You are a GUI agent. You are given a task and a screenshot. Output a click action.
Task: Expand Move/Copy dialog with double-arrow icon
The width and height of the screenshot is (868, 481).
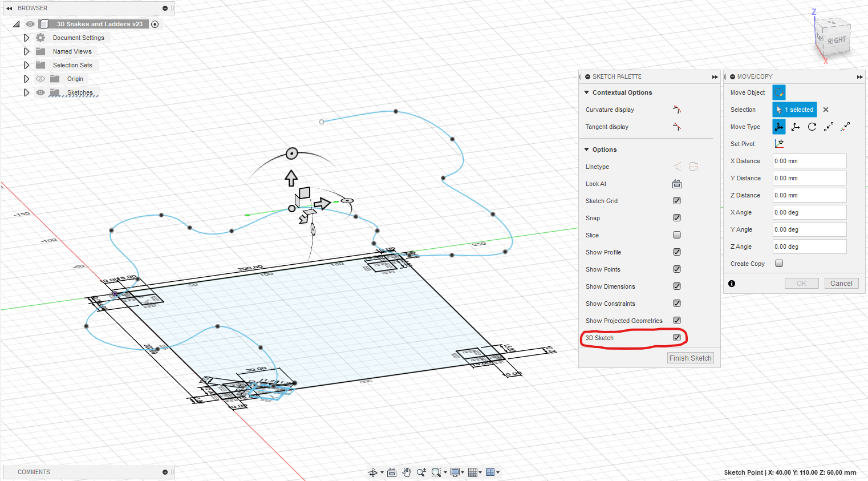859,76
